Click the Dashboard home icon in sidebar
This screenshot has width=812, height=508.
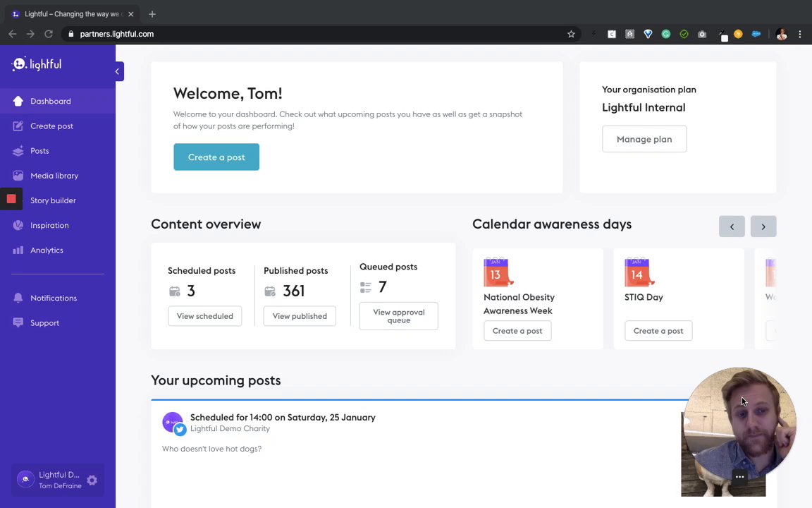(18, 102)
